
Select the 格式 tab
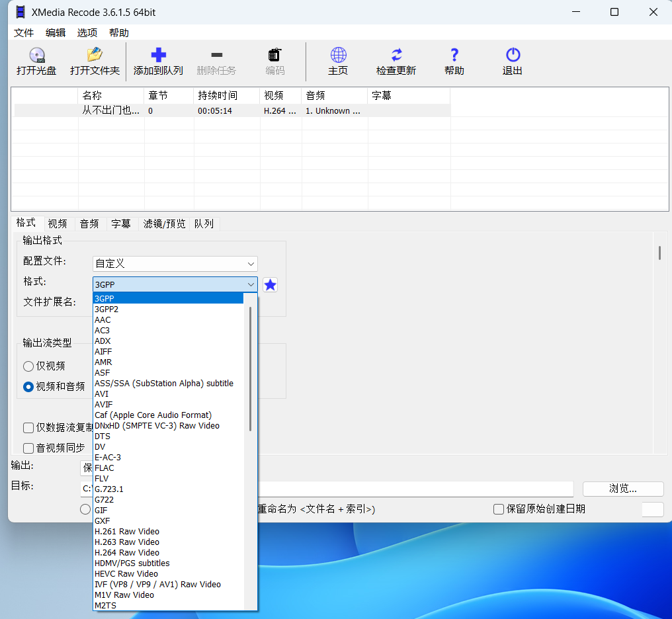click(x=26, y=223)
